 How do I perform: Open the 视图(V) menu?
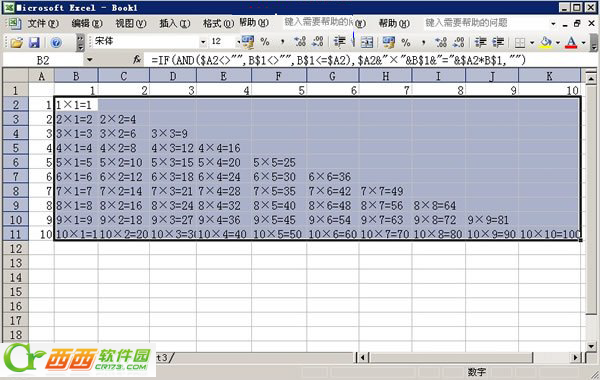131,23
